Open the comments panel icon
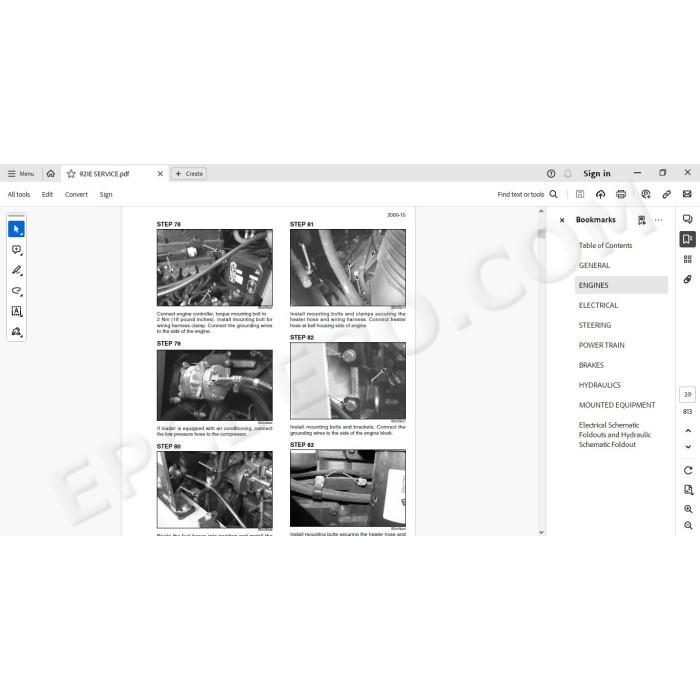Screen dimensions: 700x700 688,219
